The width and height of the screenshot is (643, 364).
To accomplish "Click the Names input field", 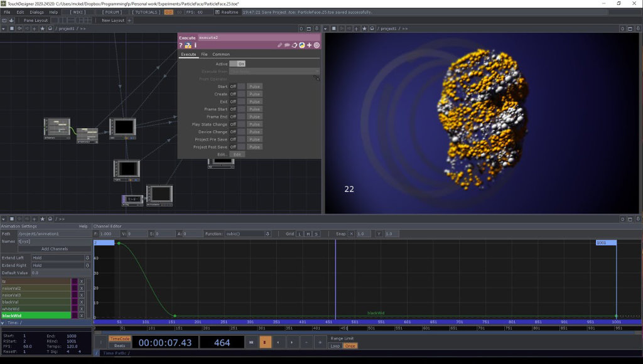I will (54, 242).
